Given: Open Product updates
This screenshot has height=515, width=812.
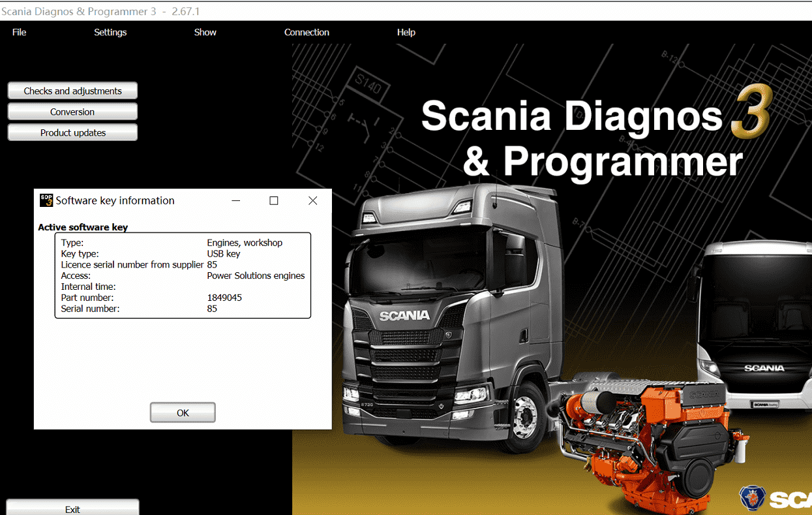Looking at the screenshot, I should [72, 133].
